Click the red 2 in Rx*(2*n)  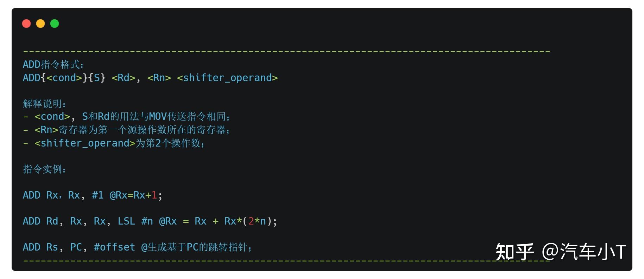click(x=251, y=221)
